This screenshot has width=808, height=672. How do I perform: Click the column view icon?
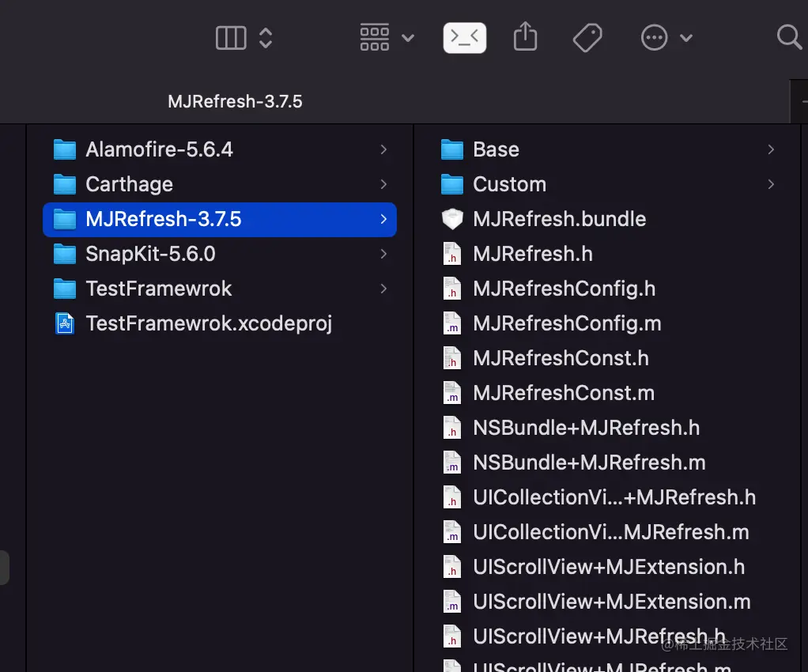pos(231,37)
